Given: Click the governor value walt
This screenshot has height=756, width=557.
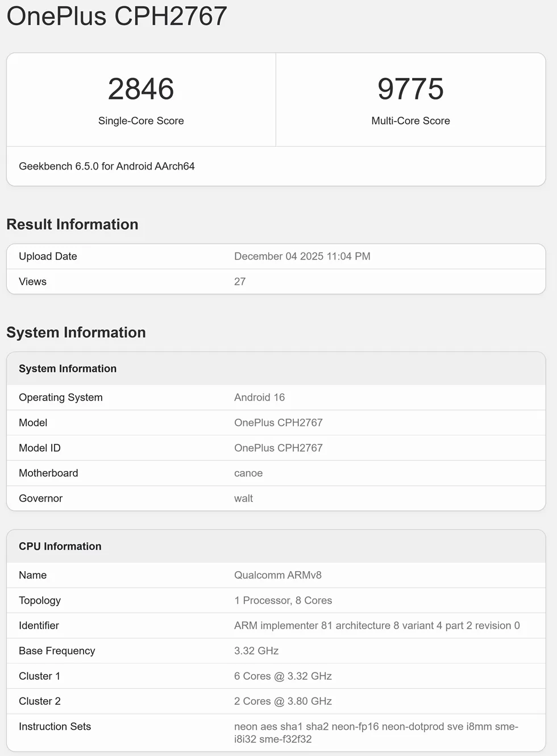Looking at the screenshot, I should pos(243,498).
